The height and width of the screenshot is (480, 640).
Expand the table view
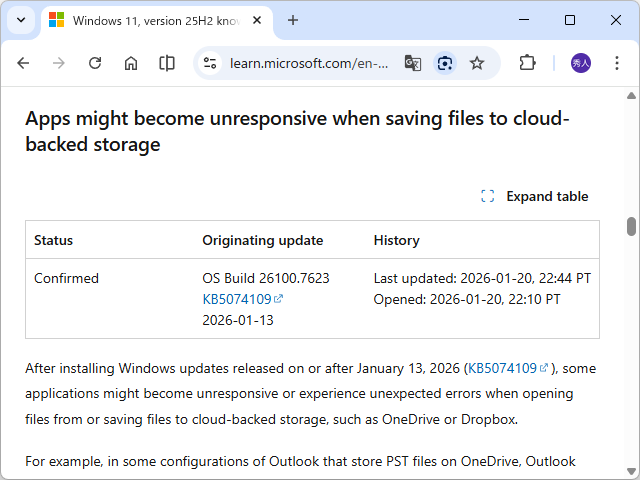[x=535, y=196]
